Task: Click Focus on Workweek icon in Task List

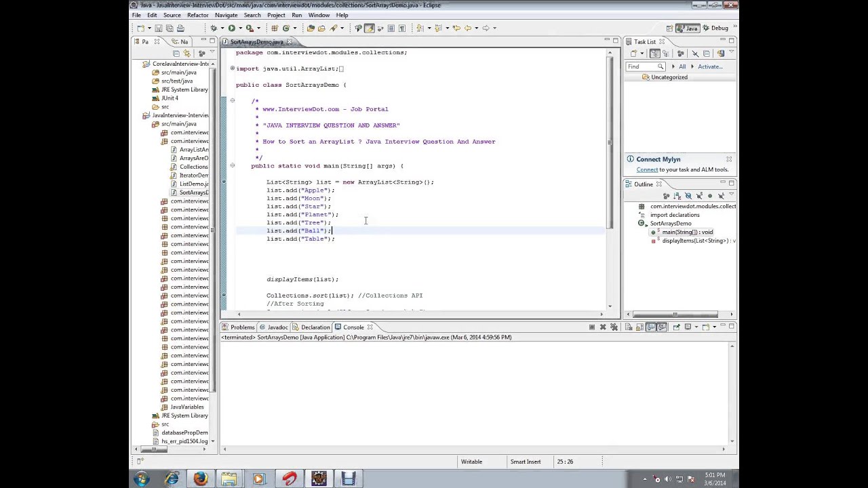Action: 681,54
